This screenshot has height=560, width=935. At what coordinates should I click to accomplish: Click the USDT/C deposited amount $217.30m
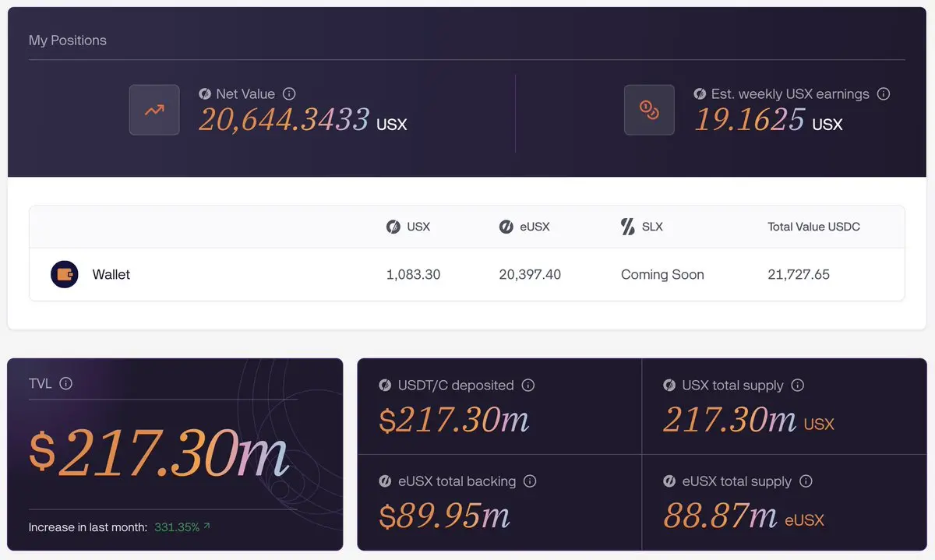click(454, 421)
